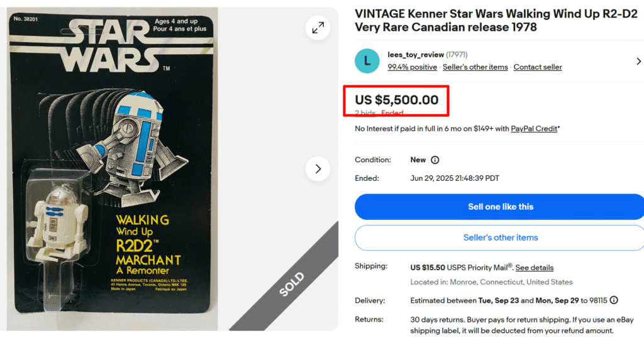Viewport: 644px width, 338px height.
Task: Click the seller avatar with letter L
Action: pyautogui.click(x=367, y=61)
